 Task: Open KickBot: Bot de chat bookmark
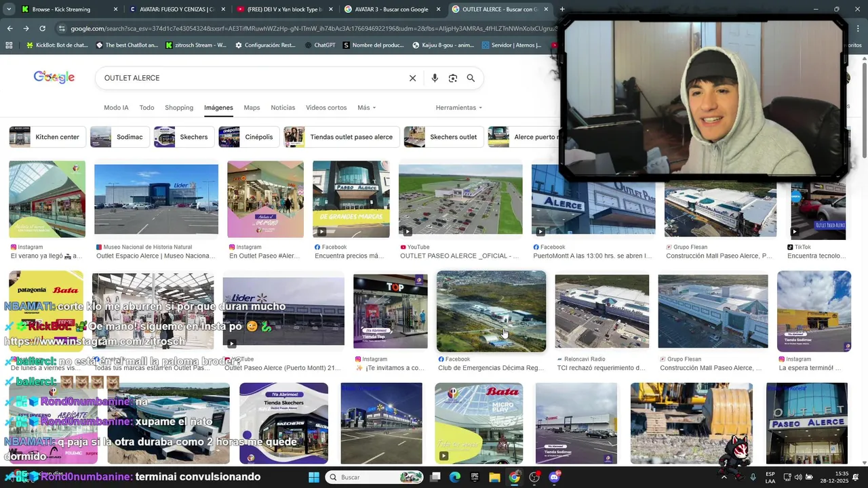(57, 45)
